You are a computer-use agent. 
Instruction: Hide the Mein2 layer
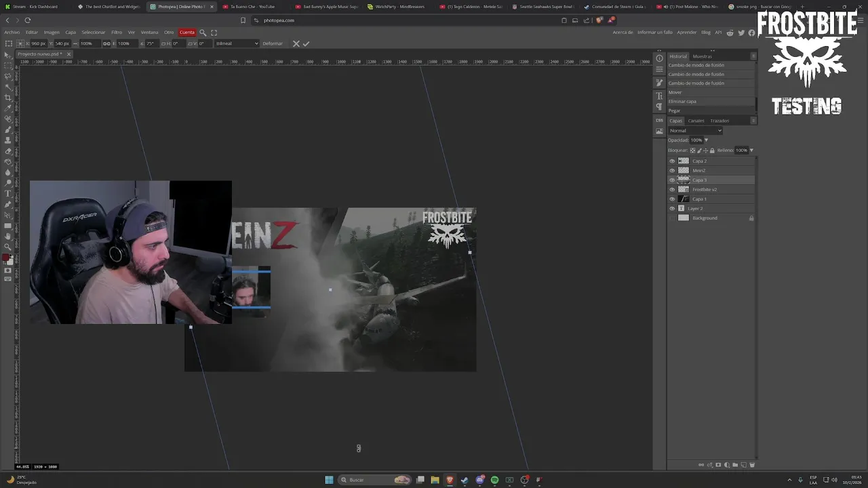point(672,171)
